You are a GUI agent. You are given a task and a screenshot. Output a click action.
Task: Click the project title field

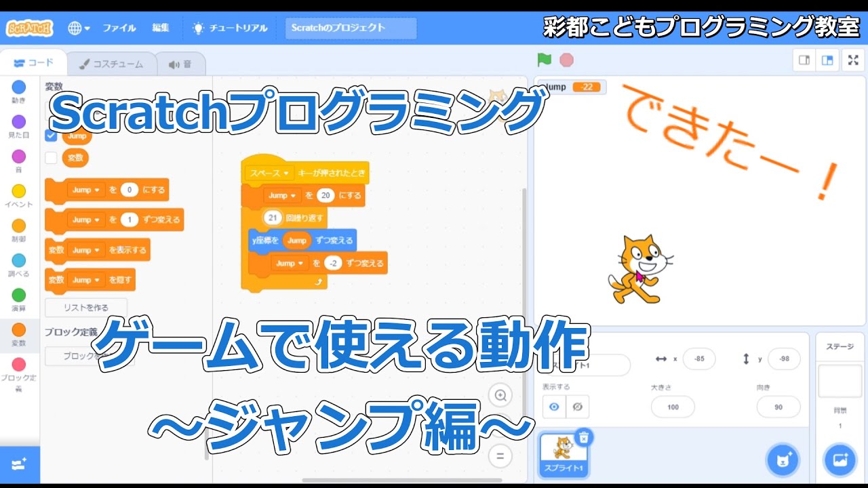click(x=351, y=28)
